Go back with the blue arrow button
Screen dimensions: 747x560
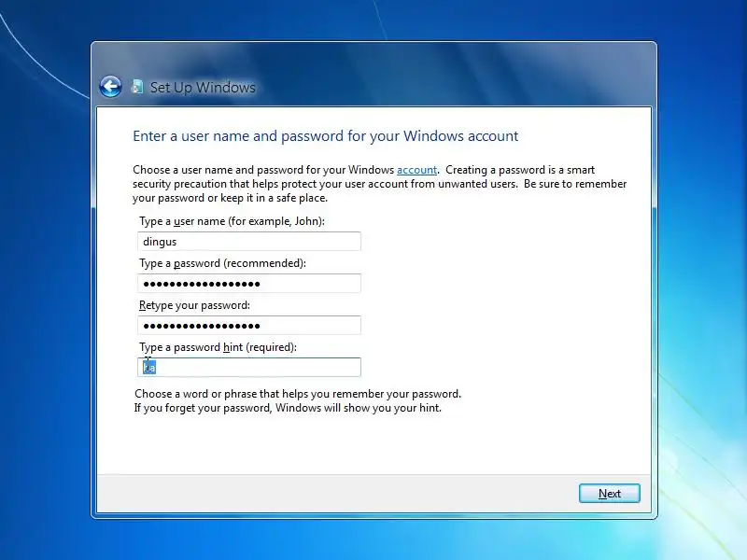(110, 87)
